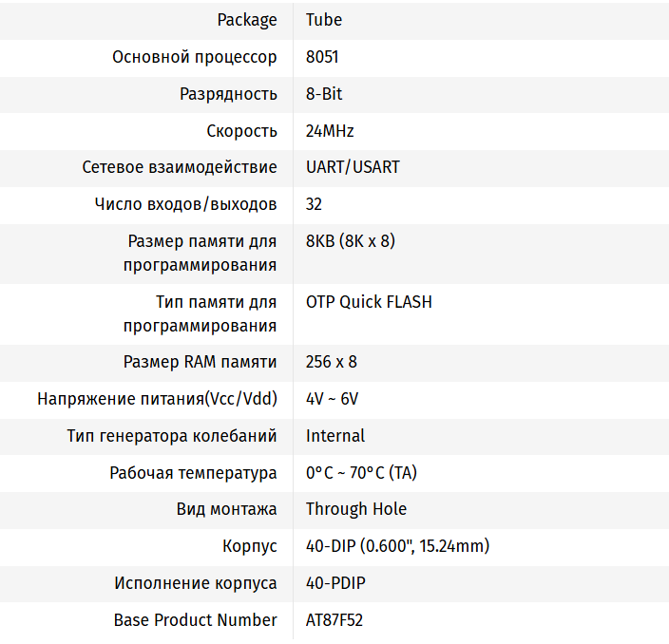Click the 'Base Product Number' label
The image size is (669, 644).
click(x=196, y=620)
